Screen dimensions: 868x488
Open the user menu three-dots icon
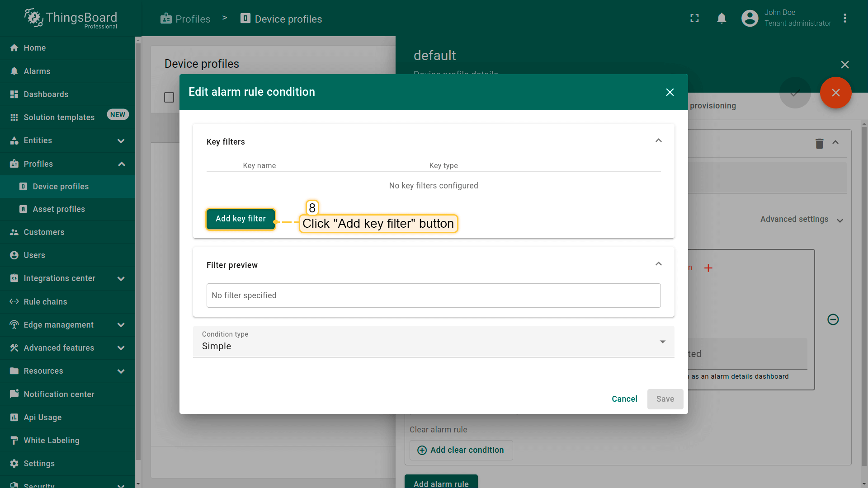point(844,18)
